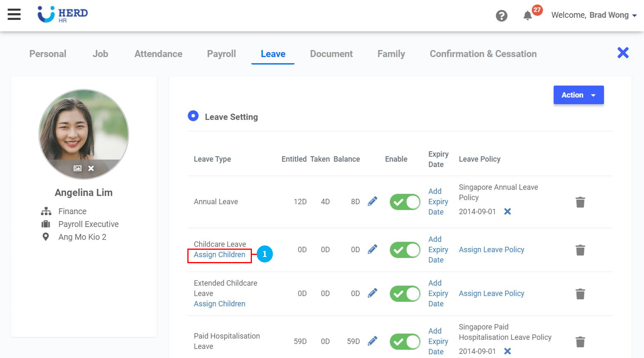This screenshot has width=644, height=358.
Task: Turn off Extended Childcare Leave toggle
Action: (404, 294)
